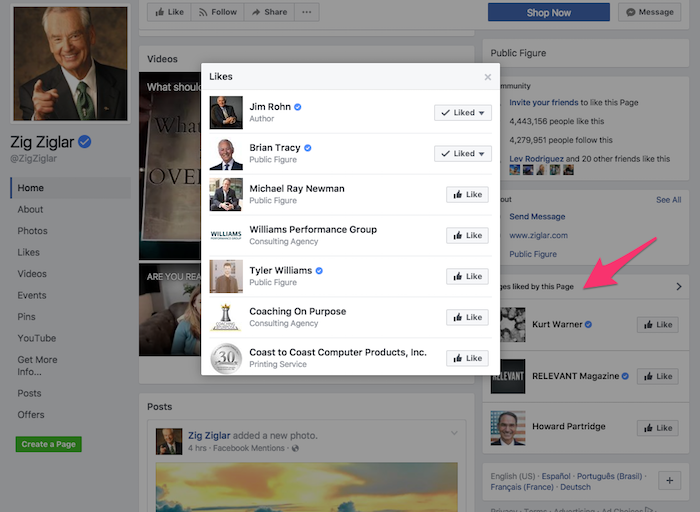The image size is (700, 512).
Task: Open Tyler Williams name link
Action: [280, 271]
